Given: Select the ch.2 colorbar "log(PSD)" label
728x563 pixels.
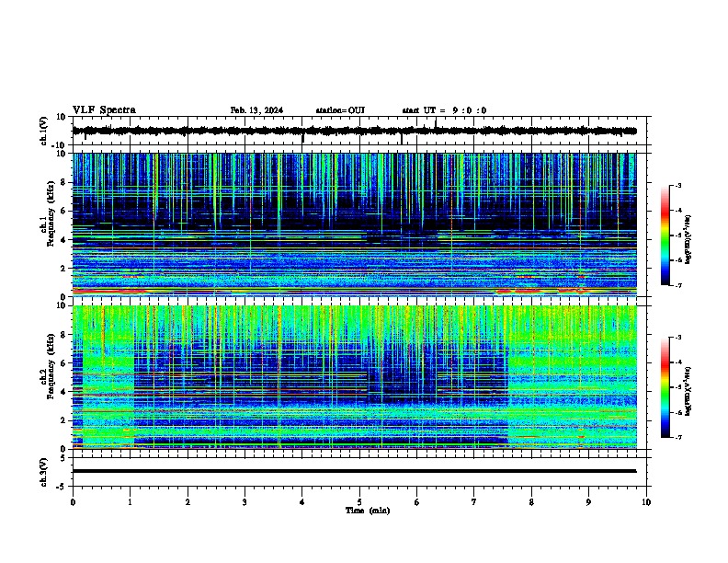Looking at the screenshot, I should 688,391.
